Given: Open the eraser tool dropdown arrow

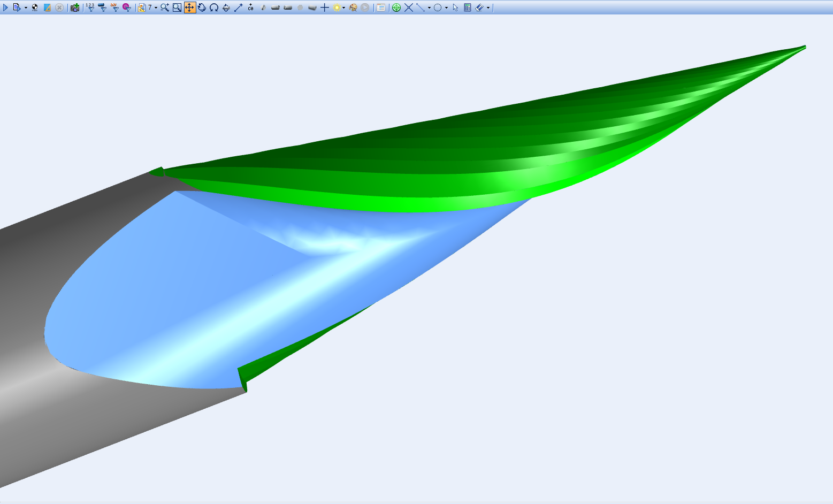Looking at the screenshot, I should point(488,8).
